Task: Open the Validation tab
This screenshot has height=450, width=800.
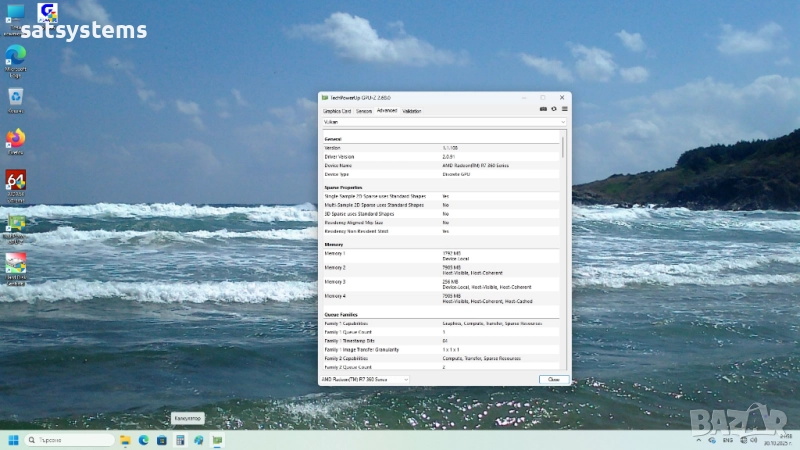Action: pyautogui.click(x=411, y=110)
